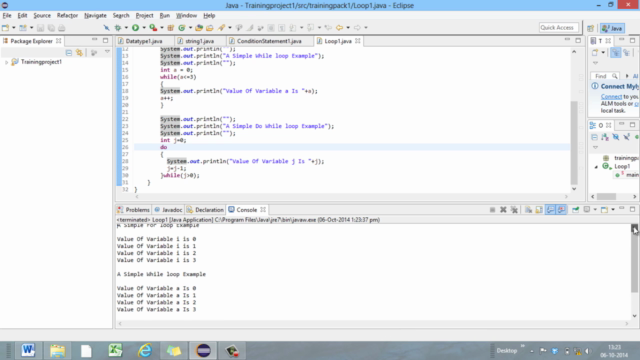Click the Debug bug icon
Image resolution: width=640 pixels, height=360 pixels.
coord(118,28)
